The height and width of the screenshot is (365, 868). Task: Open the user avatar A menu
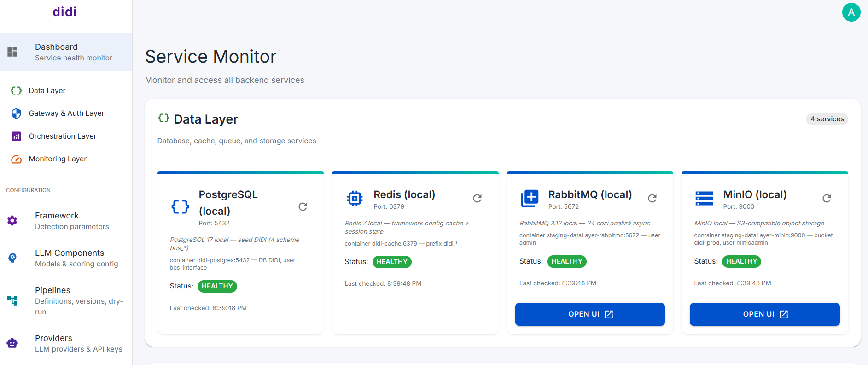[851, 12]
